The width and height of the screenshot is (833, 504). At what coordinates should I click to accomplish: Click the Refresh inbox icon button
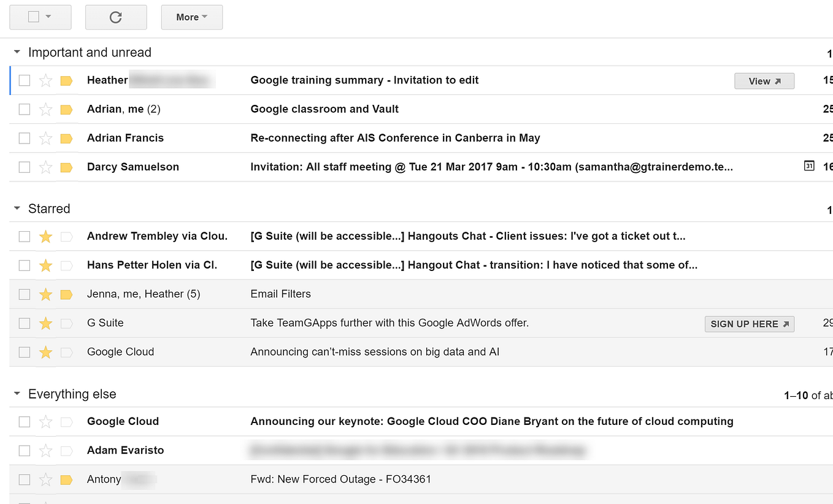pyautogui.click(x=115, y=17)
